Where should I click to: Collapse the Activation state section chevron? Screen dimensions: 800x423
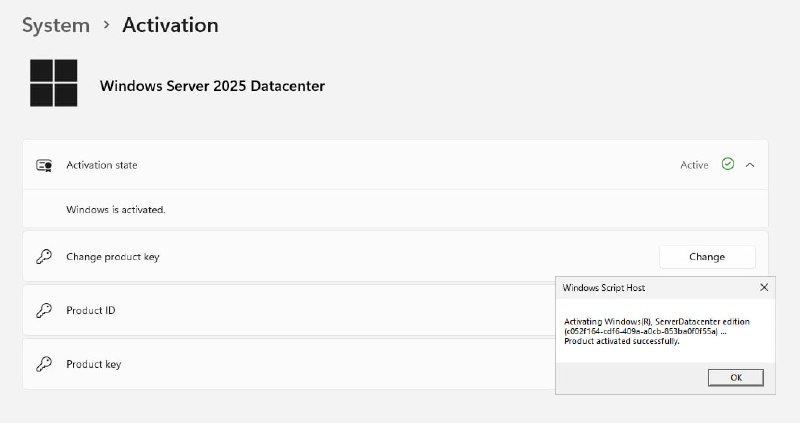click(x=751, y=164)
